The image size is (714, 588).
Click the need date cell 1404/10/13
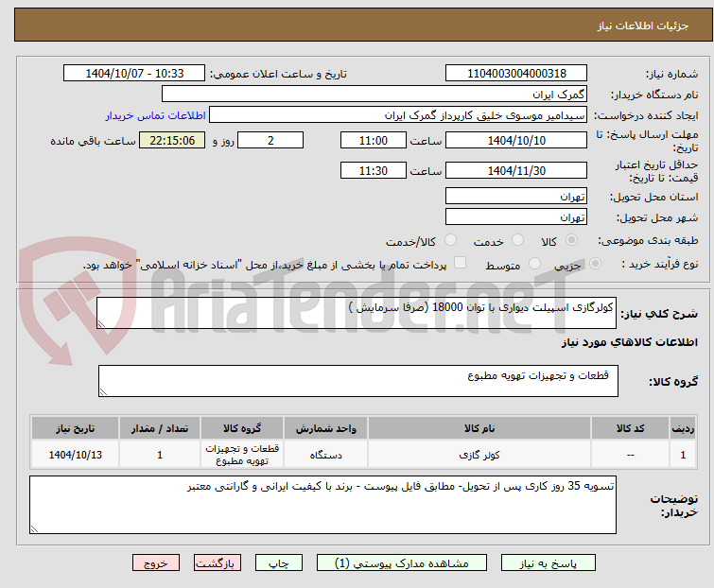click(x=75, y=454)
